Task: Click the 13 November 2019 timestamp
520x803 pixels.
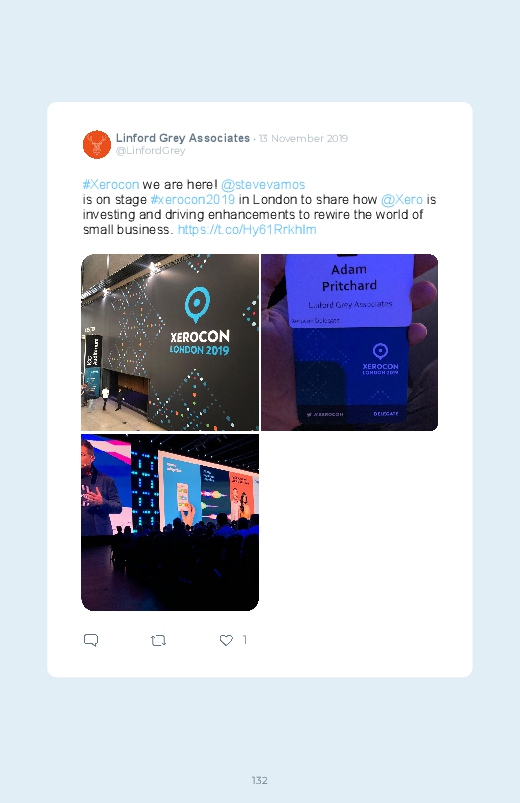Action: tap(303, 138)
